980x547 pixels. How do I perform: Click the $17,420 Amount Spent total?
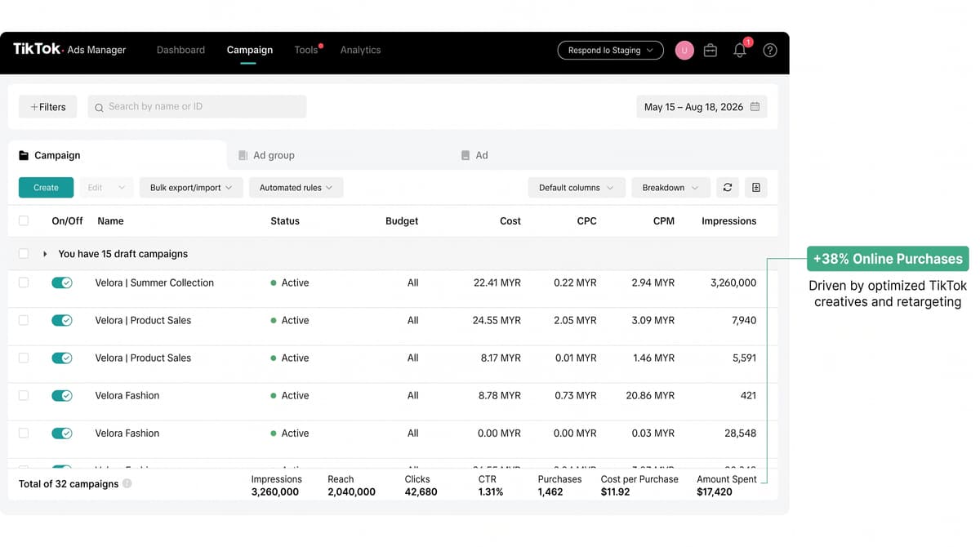click(715, 492)
